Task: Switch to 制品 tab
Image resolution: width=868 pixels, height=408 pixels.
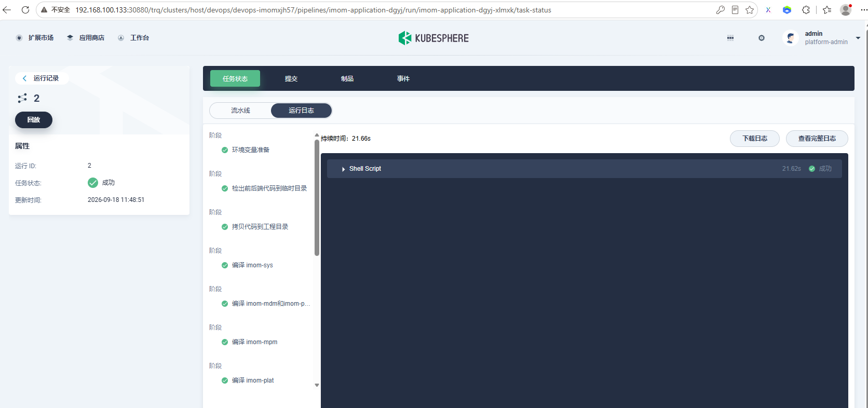Action: [347, 79]
